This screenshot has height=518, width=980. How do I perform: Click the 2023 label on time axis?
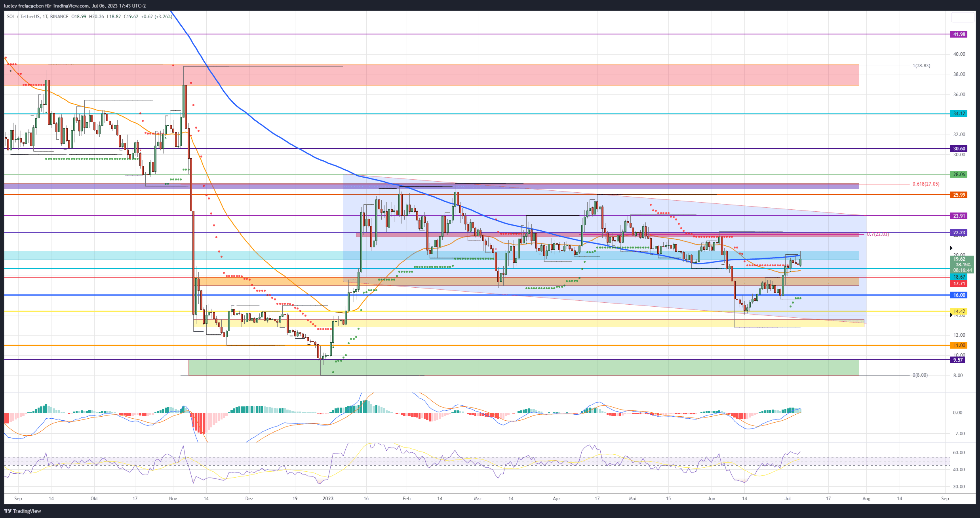click(328, 499)
